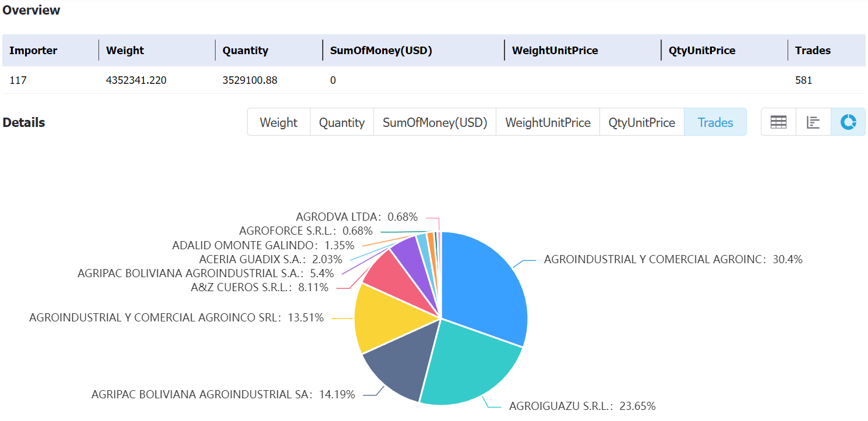Switch to WeightUnitPrice tab
This screenshot has width=868, height=421.
click(x=548, y=122)
